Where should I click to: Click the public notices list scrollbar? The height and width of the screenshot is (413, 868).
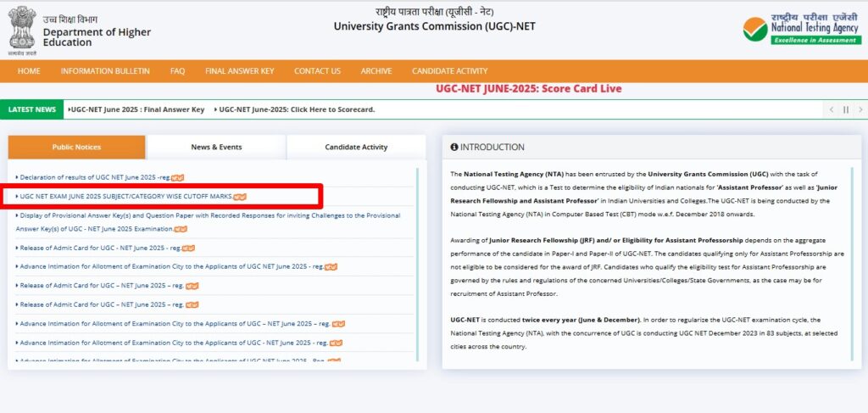(417, 265)
